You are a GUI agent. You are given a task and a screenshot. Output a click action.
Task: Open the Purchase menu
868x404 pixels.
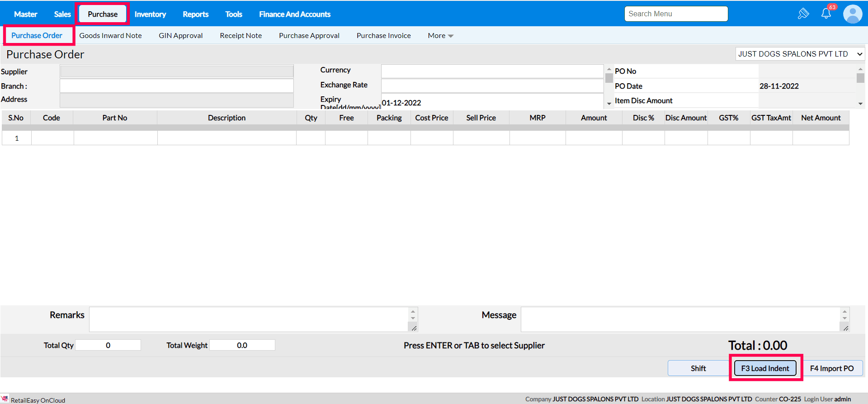click(103, 14)
